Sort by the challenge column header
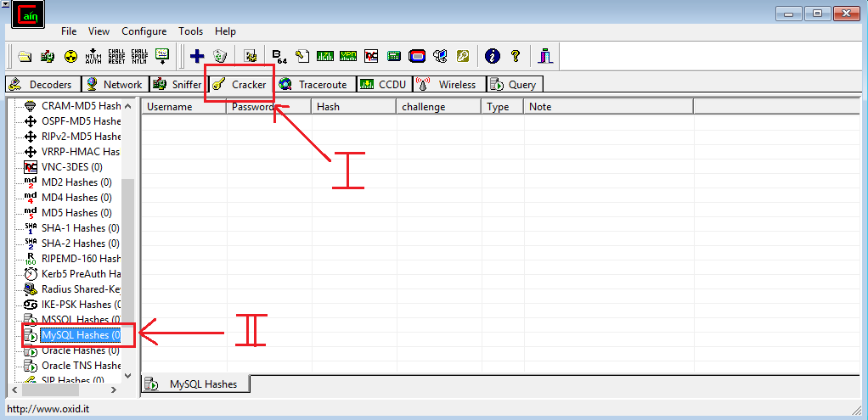This screenshot has height=420, width=868. [x=438, y=107]
